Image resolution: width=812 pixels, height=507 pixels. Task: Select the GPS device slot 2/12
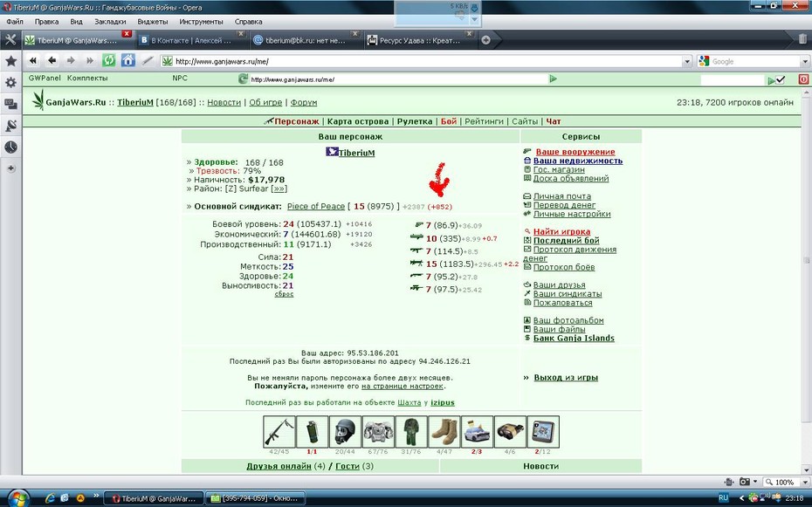tap(543, 431)
